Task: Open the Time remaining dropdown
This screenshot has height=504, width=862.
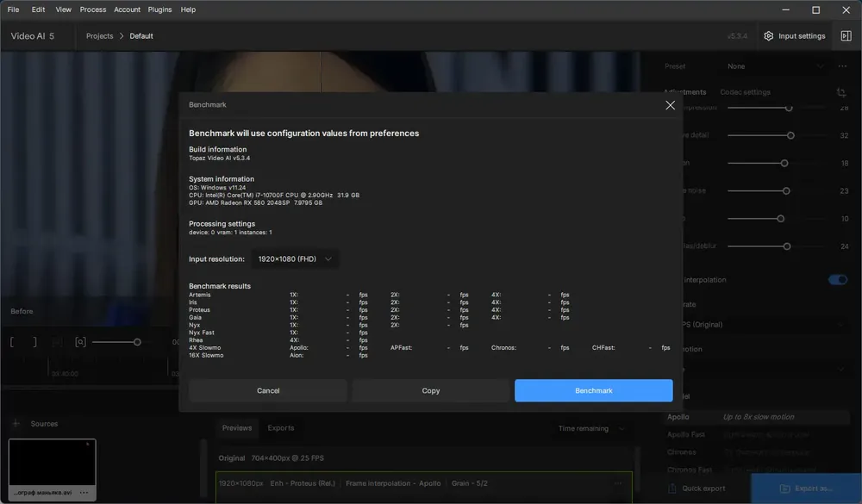Action: click(591, 428)
